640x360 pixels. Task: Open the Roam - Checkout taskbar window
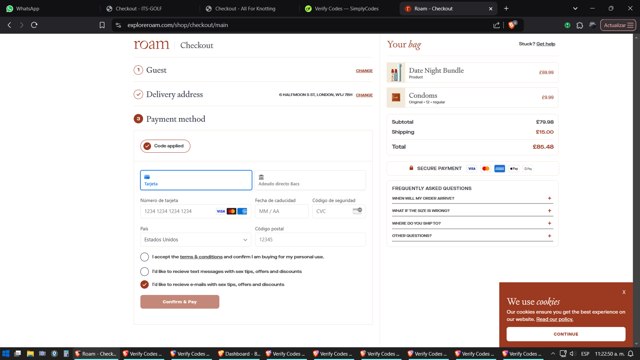(x=95, y=353)
